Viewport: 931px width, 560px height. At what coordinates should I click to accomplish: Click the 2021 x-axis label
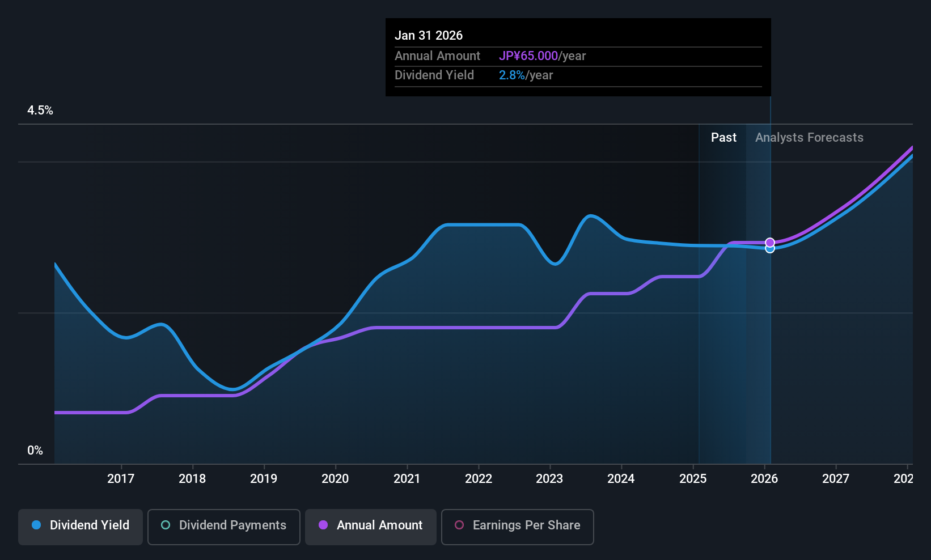pos(407,479)
